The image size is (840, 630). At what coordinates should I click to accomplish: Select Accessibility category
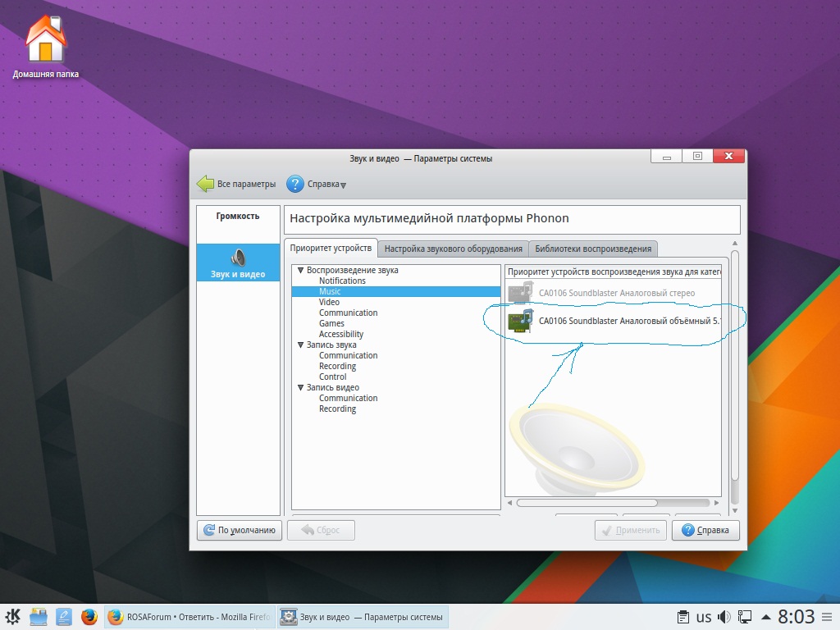[x=341, y=335]
